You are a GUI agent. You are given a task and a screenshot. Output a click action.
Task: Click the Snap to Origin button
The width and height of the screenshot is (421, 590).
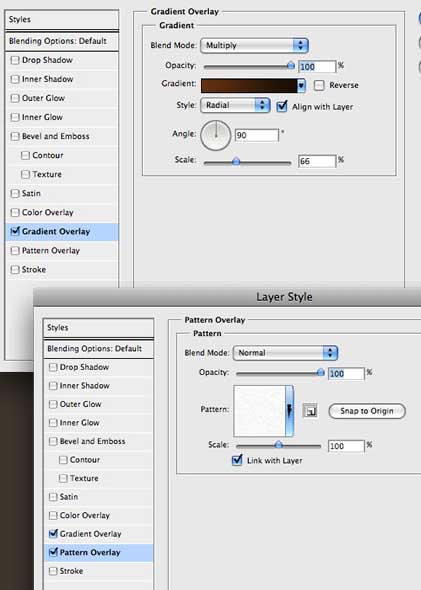367,411
